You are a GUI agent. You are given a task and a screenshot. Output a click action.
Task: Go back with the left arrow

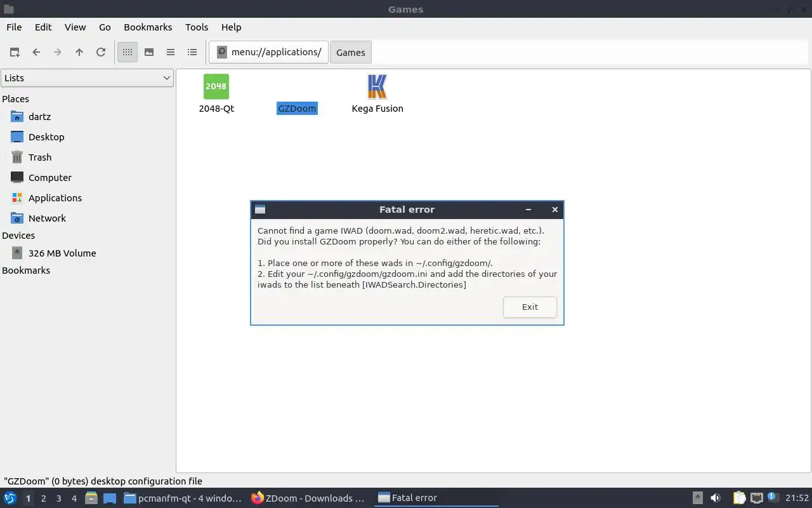[x=36, y=52]
